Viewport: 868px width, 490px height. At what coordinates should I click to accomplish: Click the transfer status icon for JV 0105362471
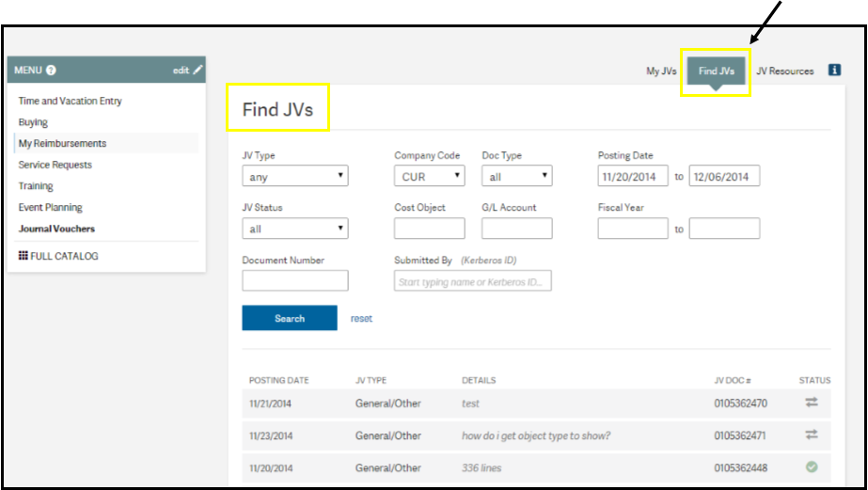[811, 435]
